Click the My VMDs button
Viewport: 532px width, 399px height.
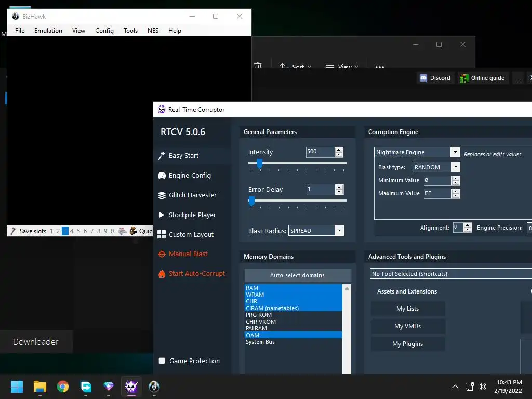(x=407, y=326)
